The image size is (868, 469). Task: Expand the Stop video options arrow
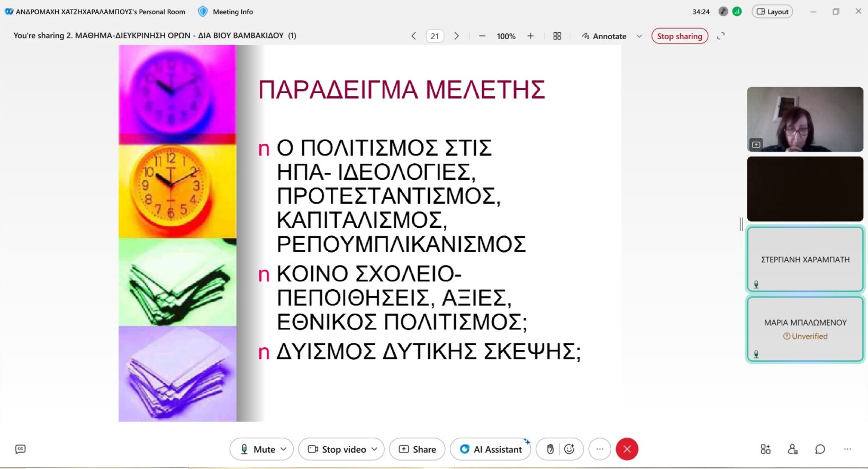tap(375, 449)
